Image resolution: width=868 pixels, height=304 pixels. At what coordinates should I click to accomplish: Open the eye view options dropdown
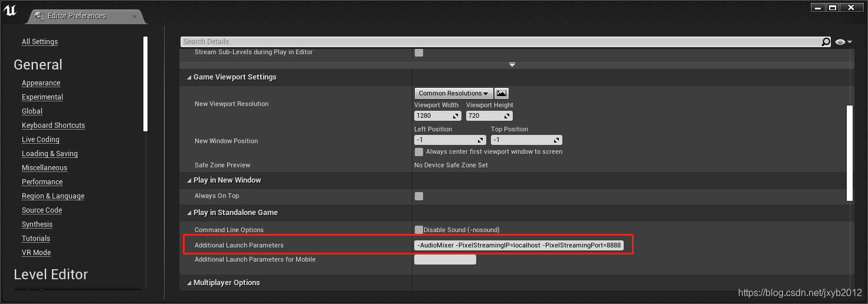pos(844,42)
